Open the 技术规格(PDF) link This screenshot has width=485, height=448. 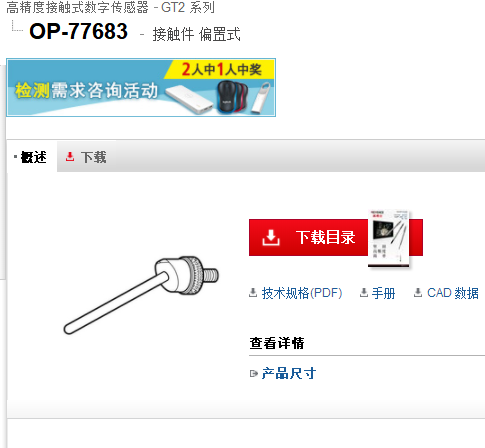(x=302, y=293)
